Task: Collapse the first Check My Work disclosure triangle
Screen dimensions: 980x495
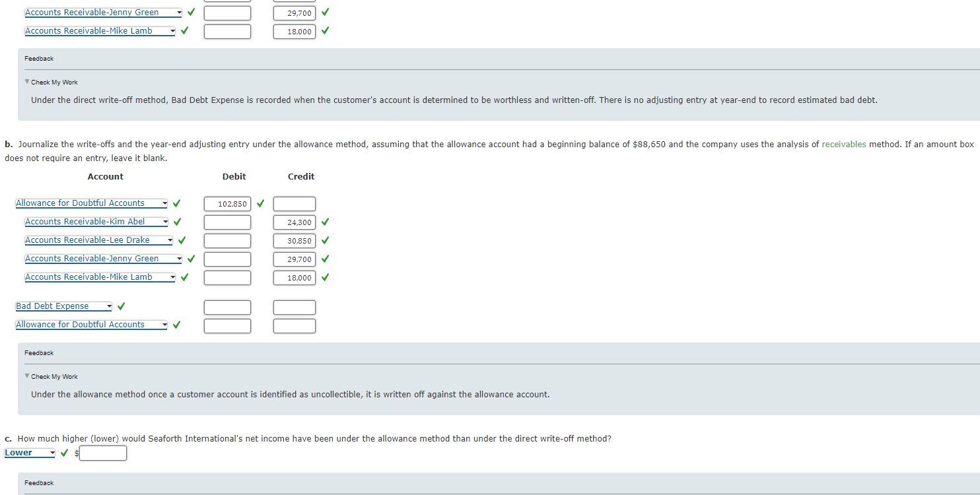Action: (x=26, y=82)
